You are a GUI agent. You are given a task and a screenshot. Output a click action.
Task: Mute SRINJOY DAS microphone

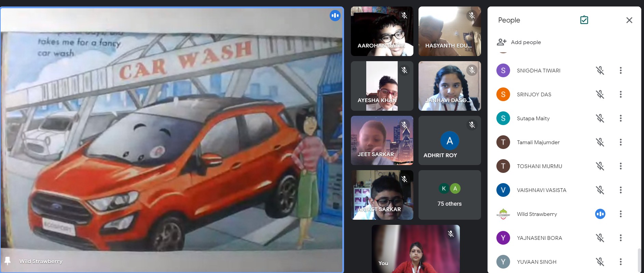(600, 94)
